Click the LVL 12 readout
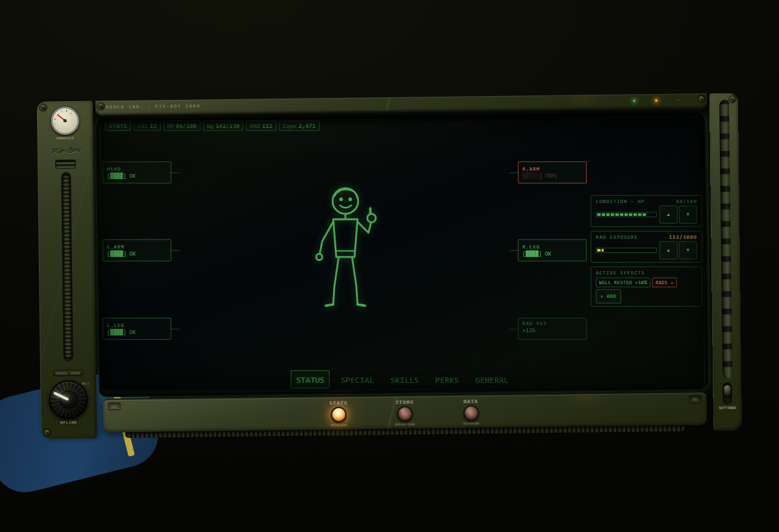Viewport: 779px width, 532px height. [147, 126]
